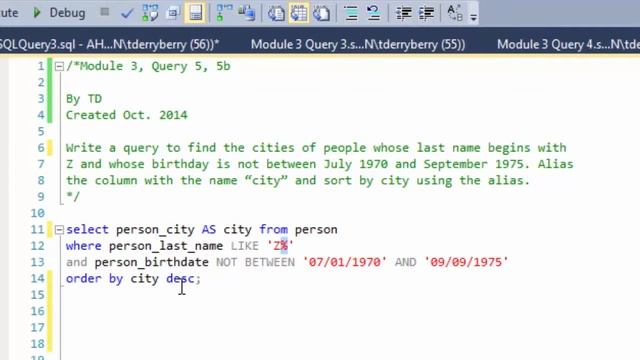
Task: Click the '09/09/1975' date string
Action: [x=466, y=262]
